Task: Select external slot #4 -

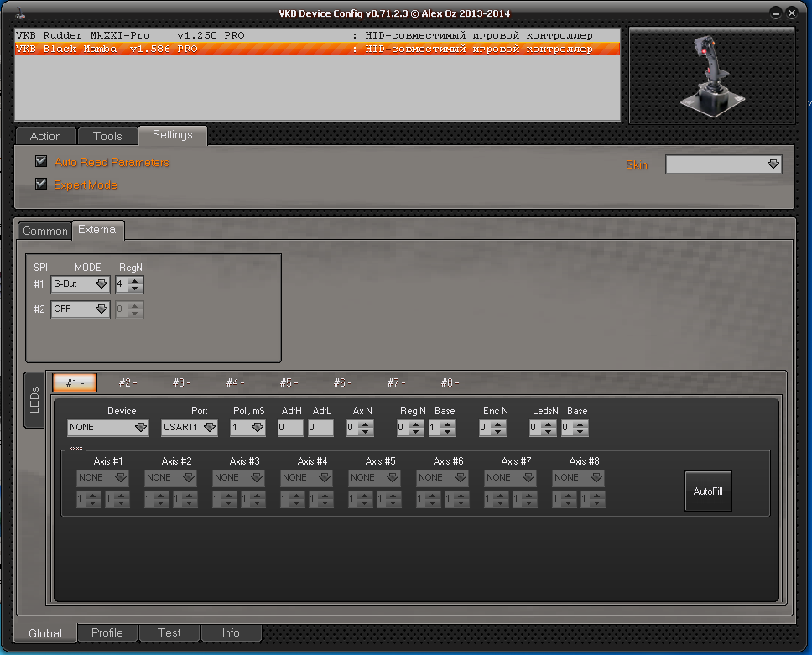Action: [x=235, y=382]
